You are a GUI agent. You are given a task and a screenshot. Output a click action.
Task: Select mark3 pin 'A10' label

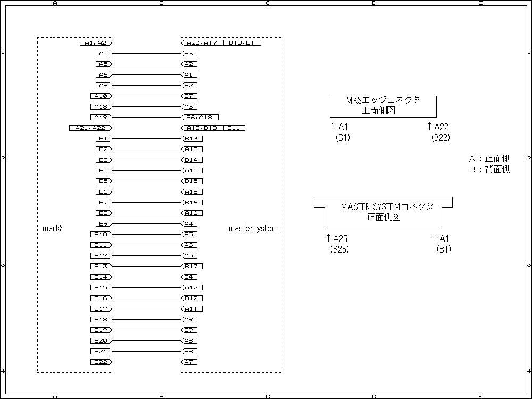[101, 96]
